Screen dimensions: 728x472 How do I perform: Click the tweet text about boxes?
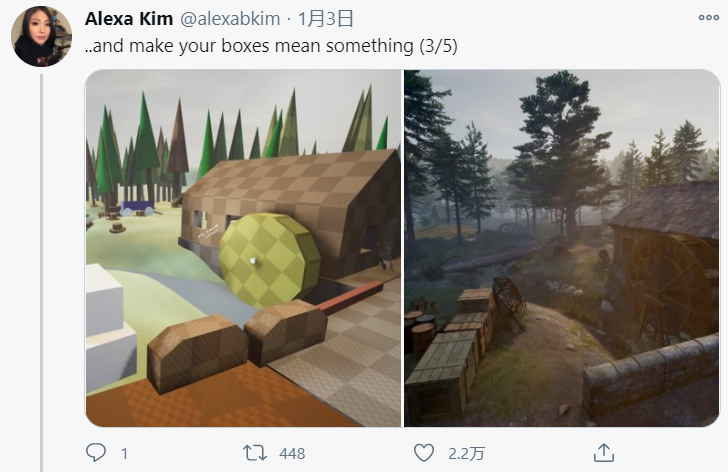tap(271, 46)
